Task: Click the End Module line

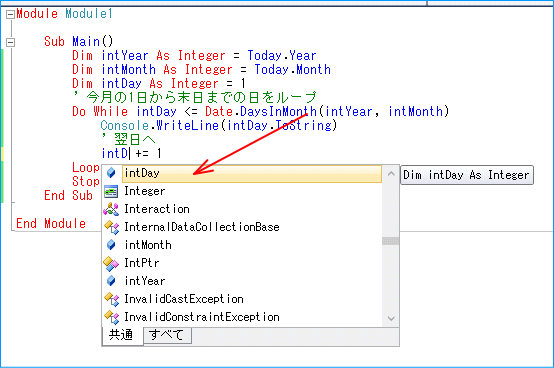Action: click(x=51, y=224)
